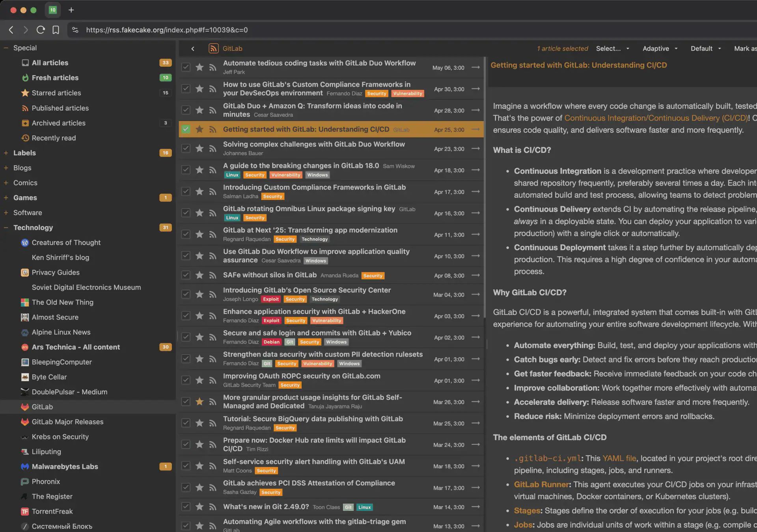Click the GitLab feed RSS icon in header

[213, 48]
